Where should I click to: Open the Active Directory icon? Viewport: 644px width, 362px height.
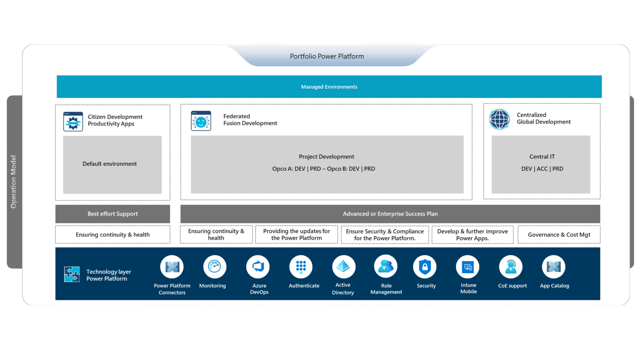tap(343, 267)
